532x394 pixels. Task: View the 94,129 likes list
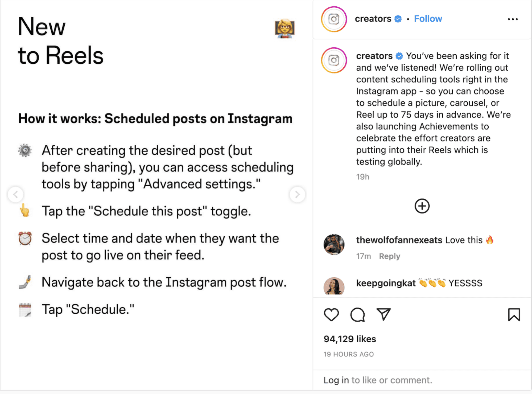pos(350,339)
